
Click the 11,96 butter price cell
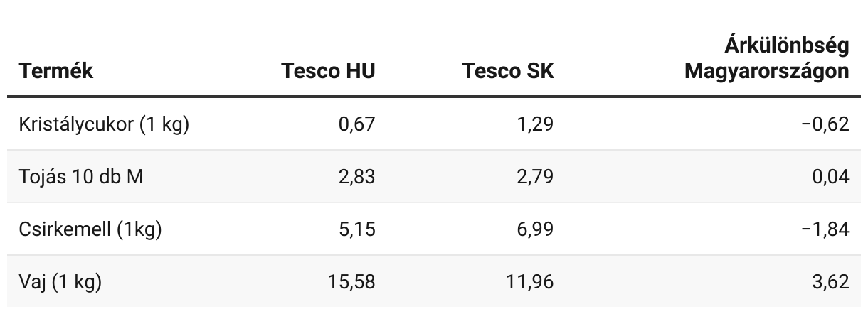(530, 281)
